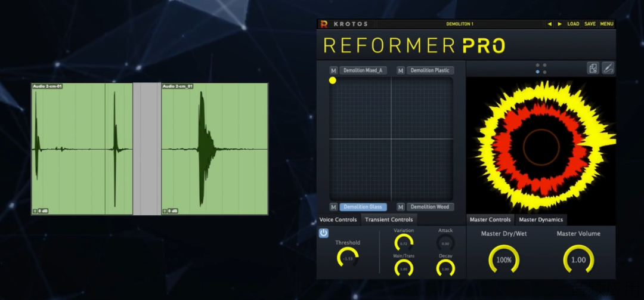Mute the Demolition Mixed_A voice

(x=333, y=71)
